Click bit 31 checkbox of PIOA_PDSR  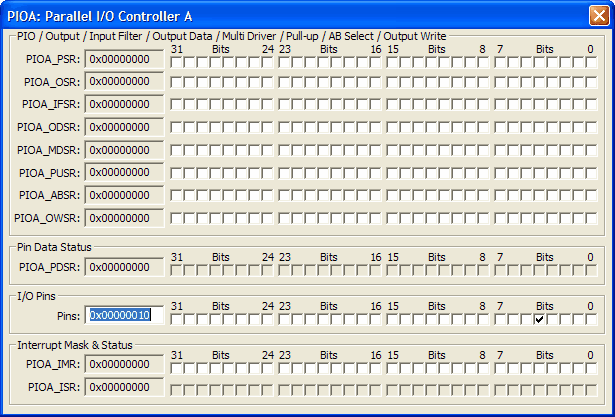176,270
